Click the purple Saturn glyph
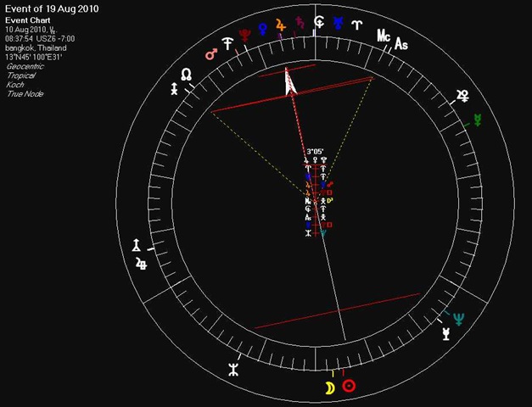Image resolution: width=532 pixels, height=407 pixels. pyautogui.click(x=300, y=22)
